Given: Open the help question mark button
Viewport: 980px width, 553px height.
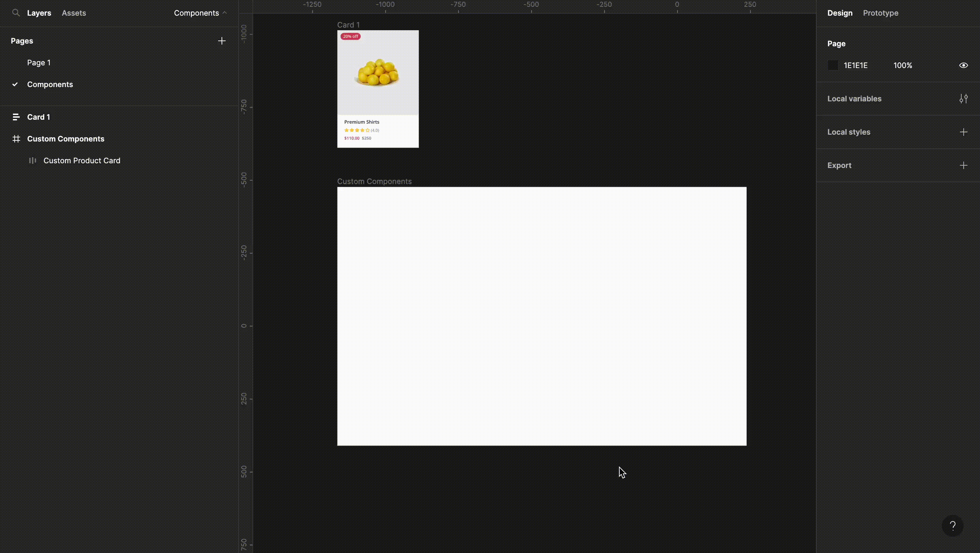Looking at the screenshot, I should pyautogui.click(x=952, y=525).
